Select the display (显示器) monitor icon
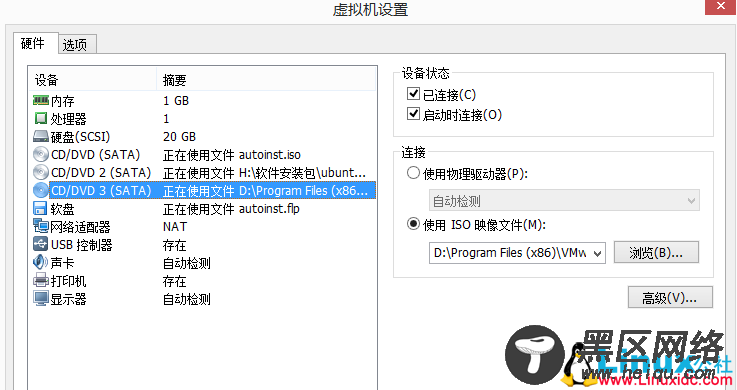 pyautogui.click(x=41, y=298)
